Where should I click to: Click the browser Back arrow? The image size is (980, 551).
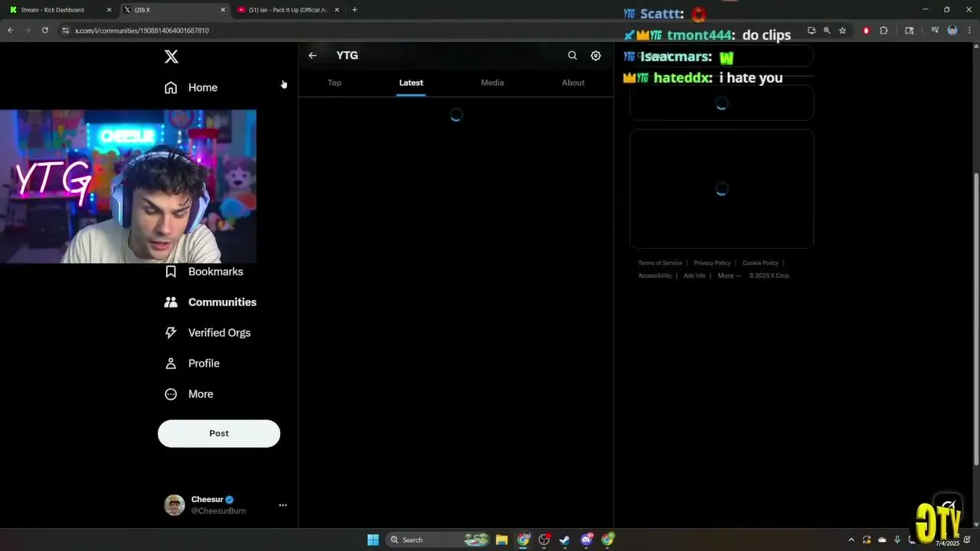(x=11, y=31)
